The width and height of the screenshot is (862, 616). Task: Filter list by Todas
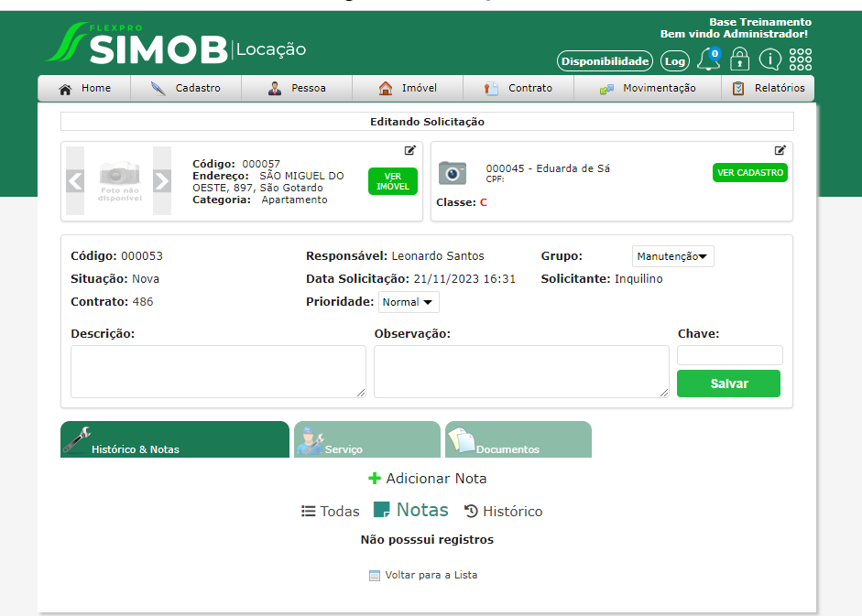click(x=331, y=512)
